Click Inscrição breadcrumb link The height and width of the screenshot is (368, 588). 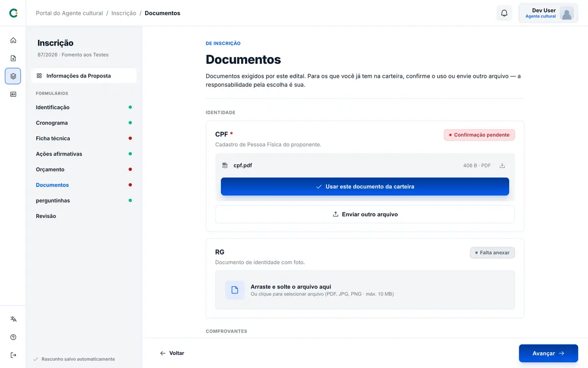point(123,13)
